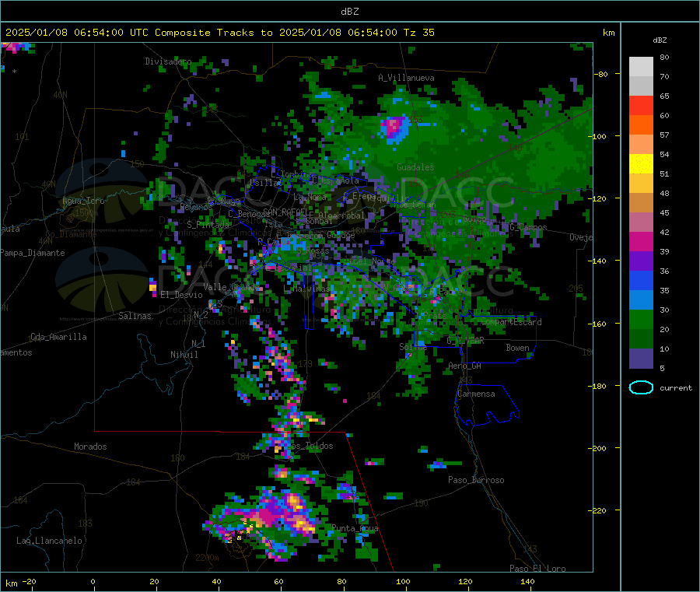Choose the light orange 54-57 dBZ legend band
This screenshot has width=700, height=592.
[x=641, y=145]
